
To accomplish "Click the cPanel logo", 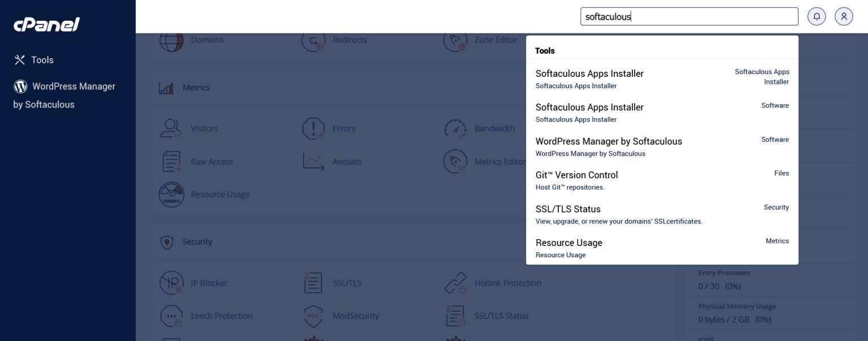I will pyautogui.click(x=47, y=24).
